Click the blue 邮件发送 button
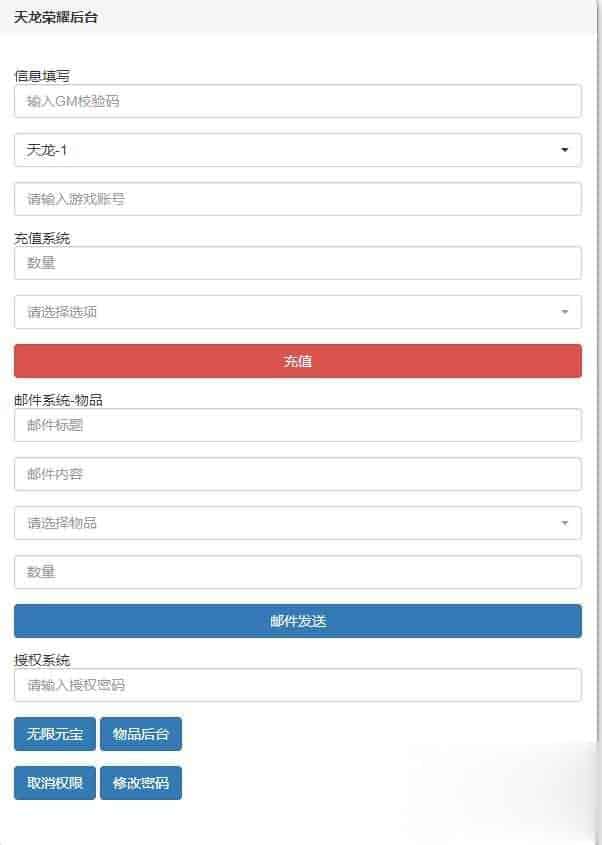The height and width of the screenshot is (845, 602). pyautogui.click(x=297, y=621)
